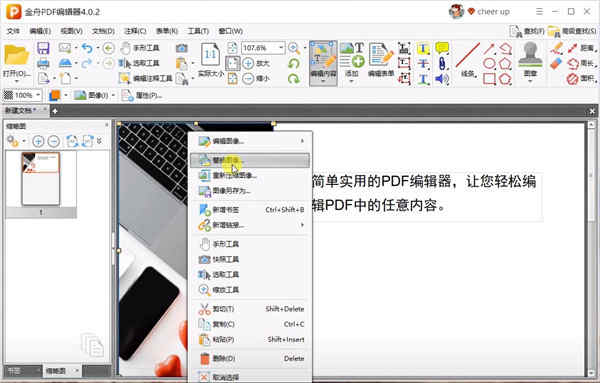600x383 pixels.
Task: Choose the red line drawing tool
Action: point(468,55)
